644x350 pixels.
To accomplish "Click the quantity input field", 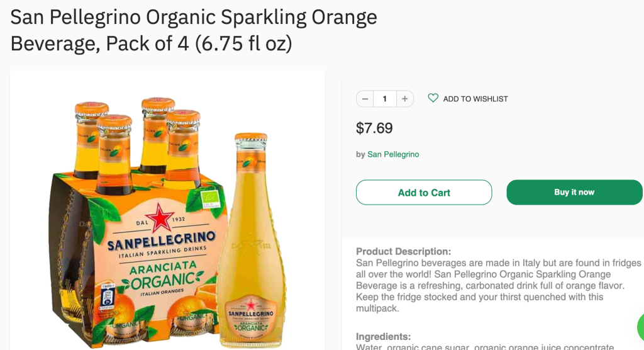I will (x=385, y=99).
